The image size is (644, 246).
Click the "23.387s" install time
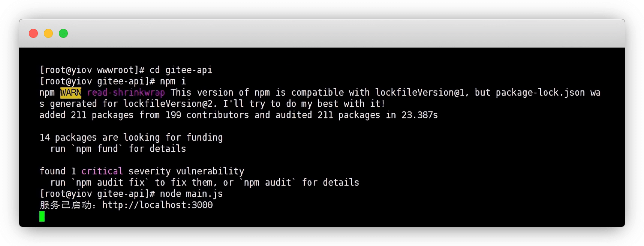tap(419, 115)
